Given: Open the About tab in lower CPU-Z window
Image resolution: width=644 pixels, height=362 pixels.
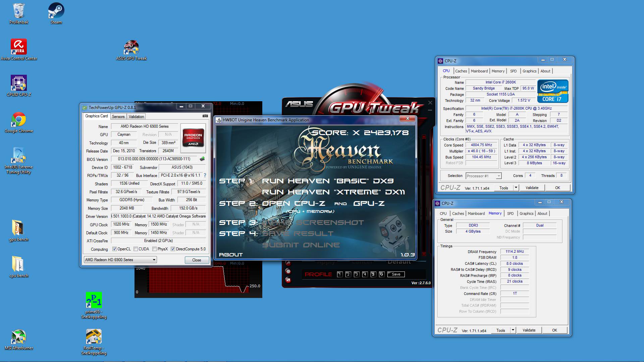Looking at the screenshot, I should point(542,214).
